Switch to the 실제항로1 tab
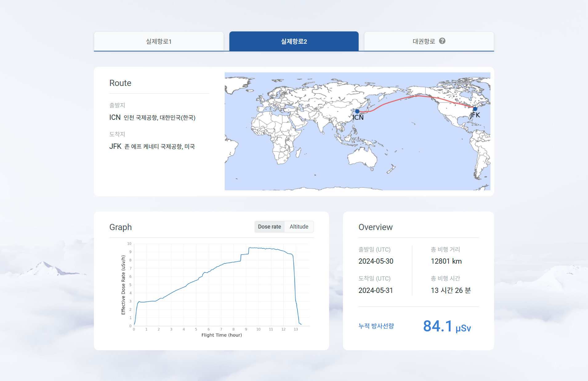The width and height of the screenshot is (588, 381). [x=159, y=41]
